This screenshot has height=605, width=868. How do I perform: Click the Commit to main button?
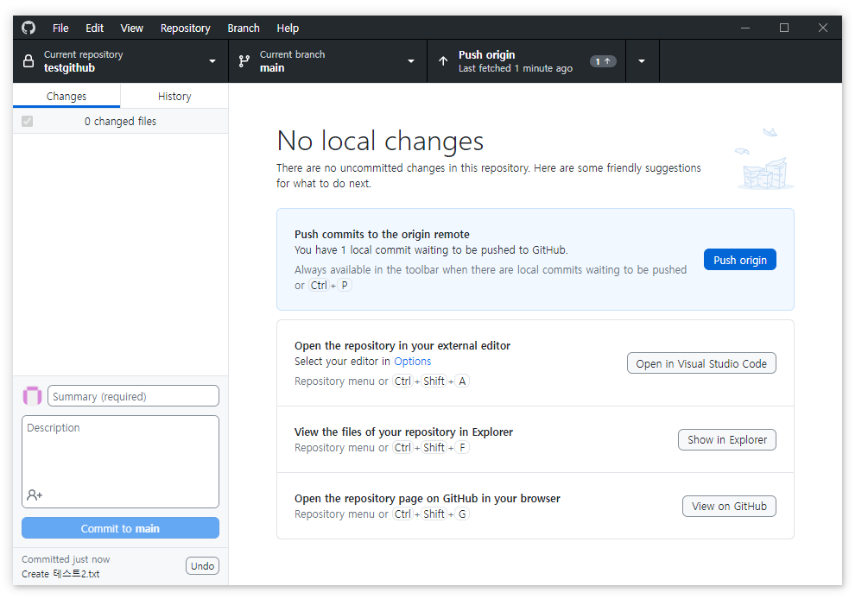(x=120, y=528)
